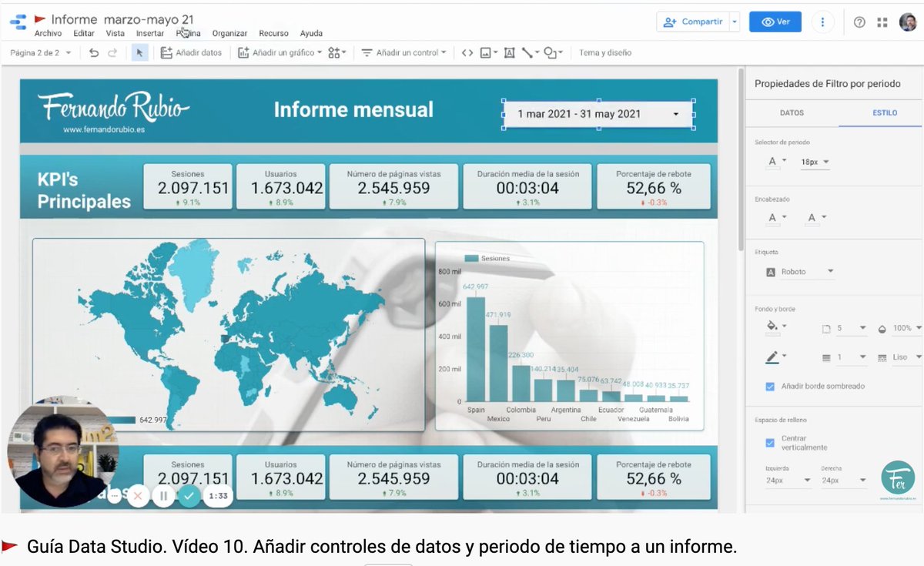Open the help question mark icon
The image size is (924, 566).
859,22
